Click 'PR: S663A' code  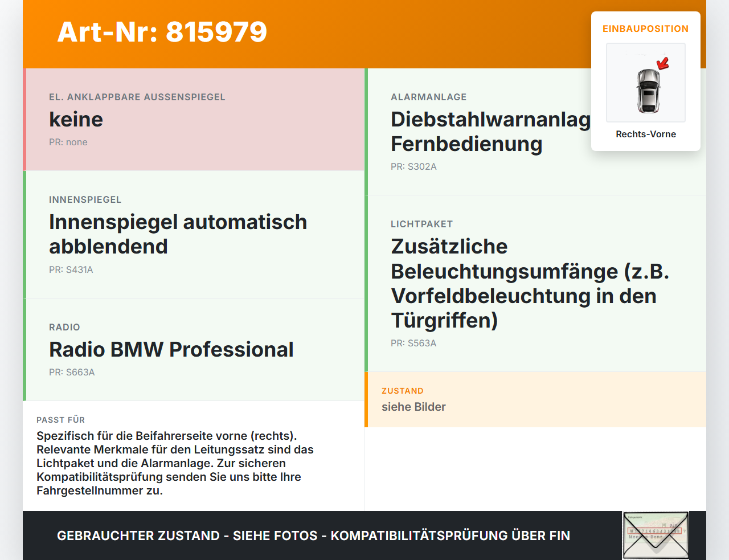72,373
